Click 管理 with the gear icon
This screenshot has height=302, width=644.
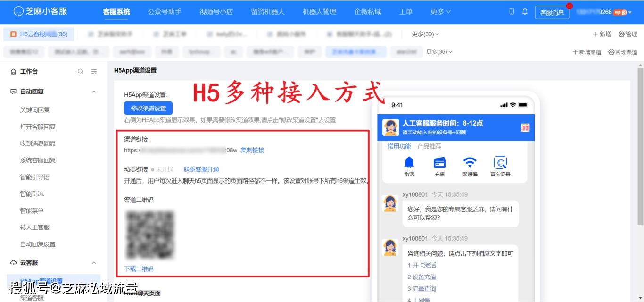coord(628,34)
